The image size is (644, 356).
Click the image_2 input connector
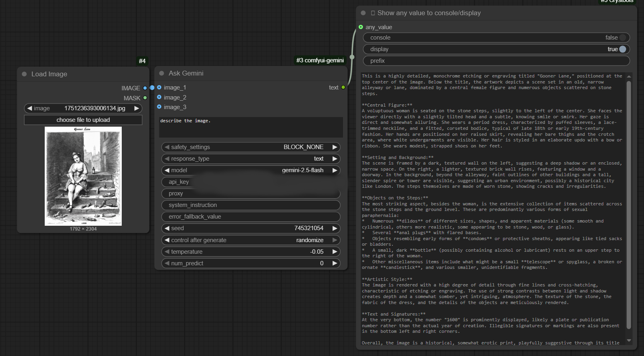pyautogui.click(x=159, y=97)
